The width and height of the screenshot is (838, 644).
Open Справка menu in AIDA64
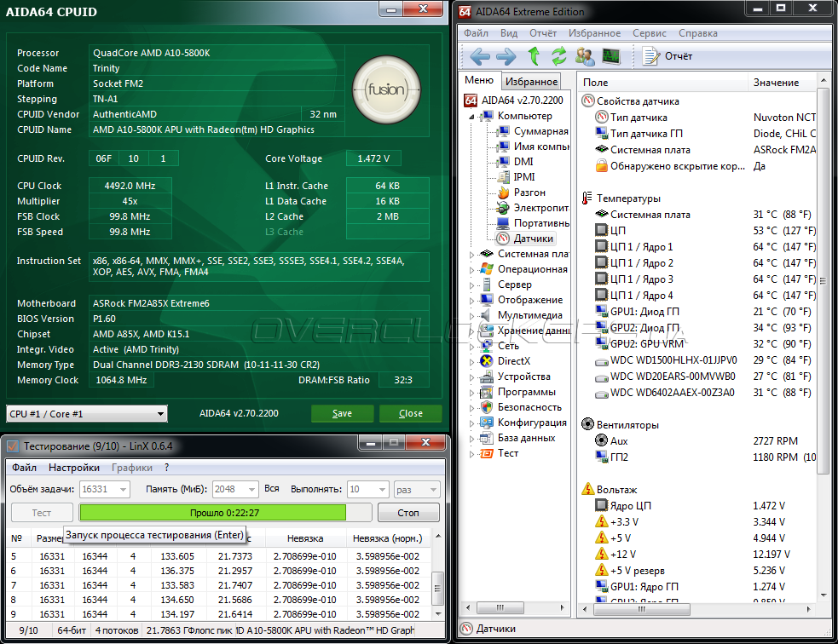tap(698, 33)
